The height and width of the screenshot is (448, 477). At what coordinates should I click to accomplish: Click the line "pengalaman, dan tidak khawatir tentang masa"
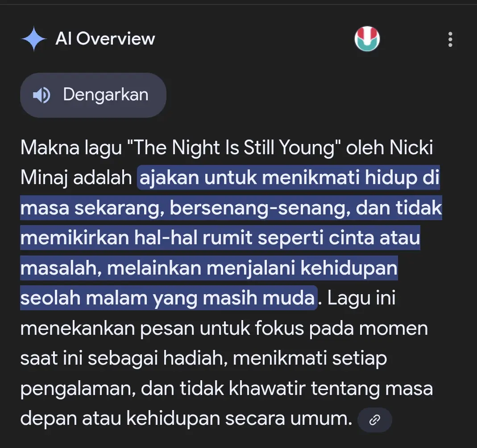226,389
